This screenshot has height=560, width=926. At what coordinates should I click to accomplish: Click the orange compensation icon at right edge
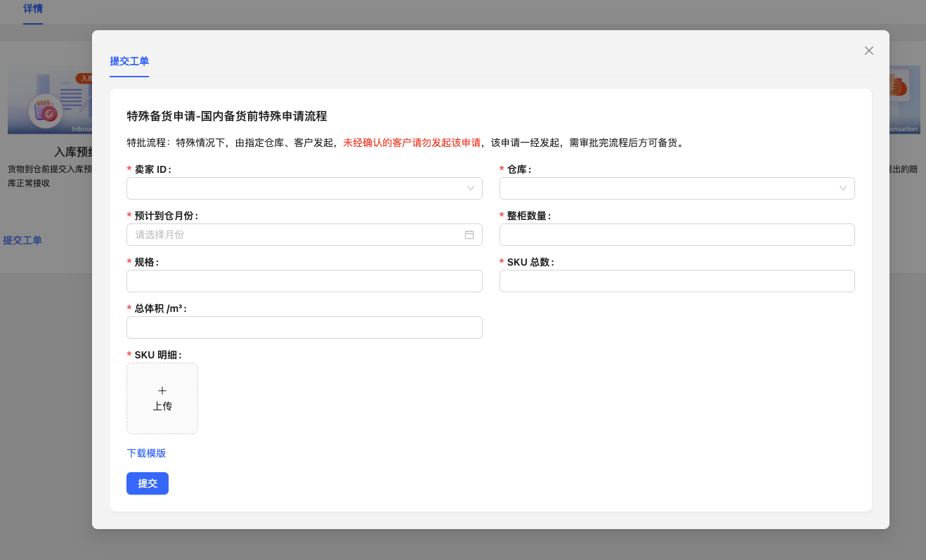(x=898, y=88)
